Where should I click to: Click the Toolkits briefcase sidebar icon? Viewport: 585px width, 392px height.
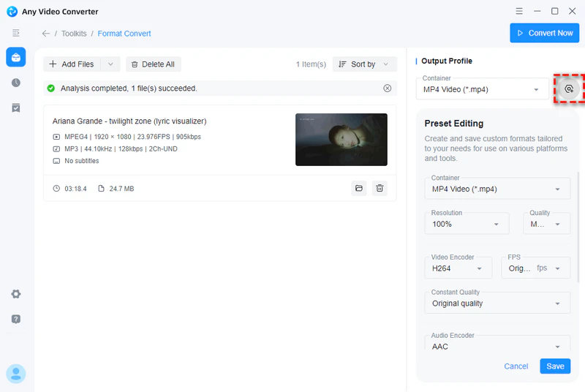click(x=15, y=57)
